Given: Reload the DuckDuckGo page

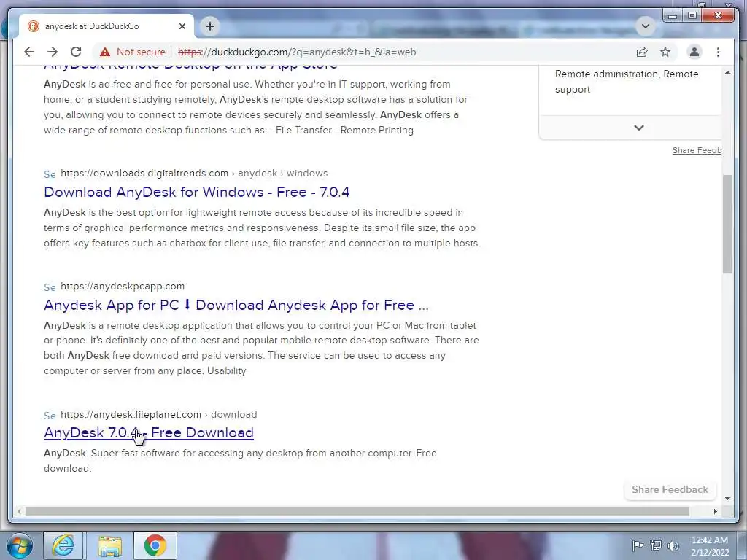Looking at the screenshot, I should pyautogui.click(x=76, y=52).
